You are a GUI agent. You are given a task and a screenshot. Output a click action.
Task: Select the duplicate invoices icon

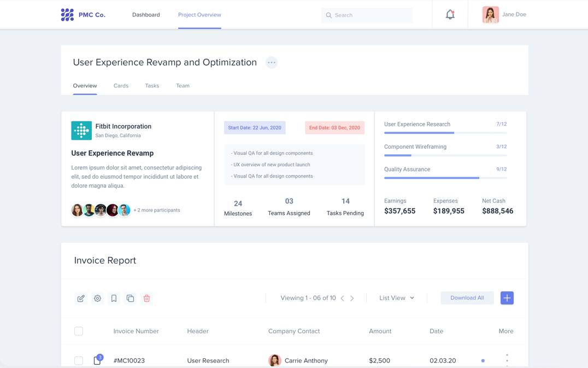tap(130, 298)
